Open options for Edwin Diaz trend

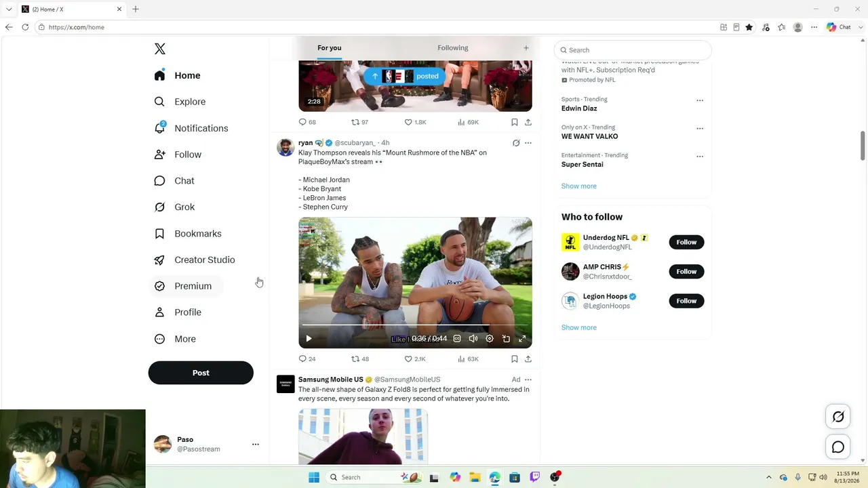[700, 100]
